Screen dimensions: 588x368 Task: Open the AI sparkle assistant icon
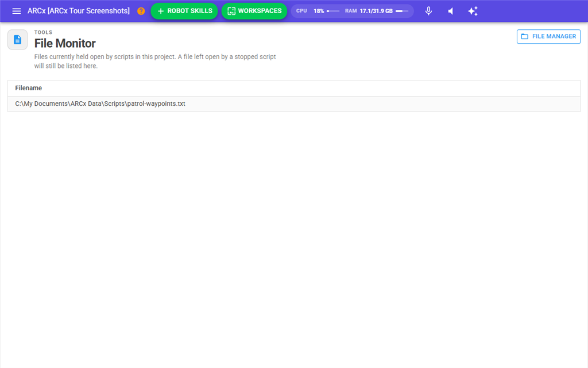pos(473,11)
